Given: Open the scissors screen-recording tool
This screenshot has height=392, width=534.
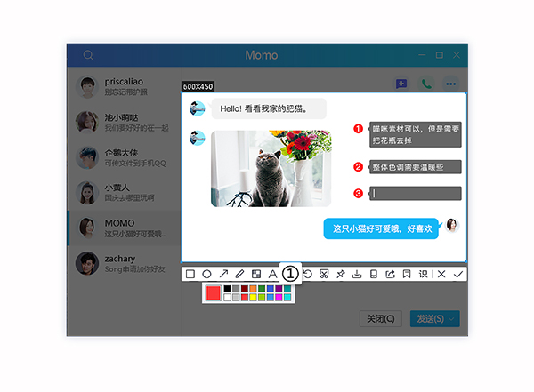Looking at the screenshot, I should (324, 274).
